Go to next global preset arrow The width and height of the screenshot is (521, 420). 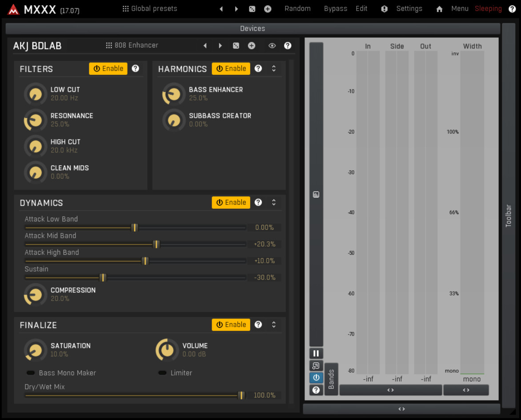(236, 9)
